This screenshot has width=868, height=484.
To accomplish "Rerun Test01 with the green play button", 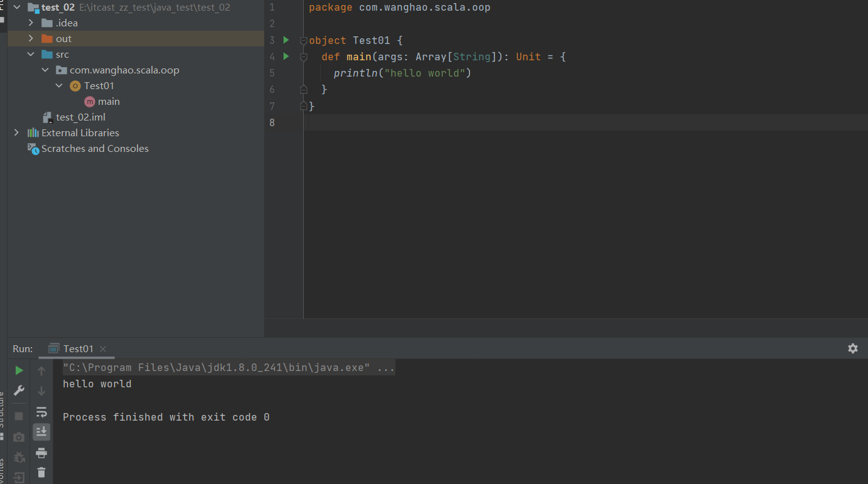I will click(x=19, y=370).
